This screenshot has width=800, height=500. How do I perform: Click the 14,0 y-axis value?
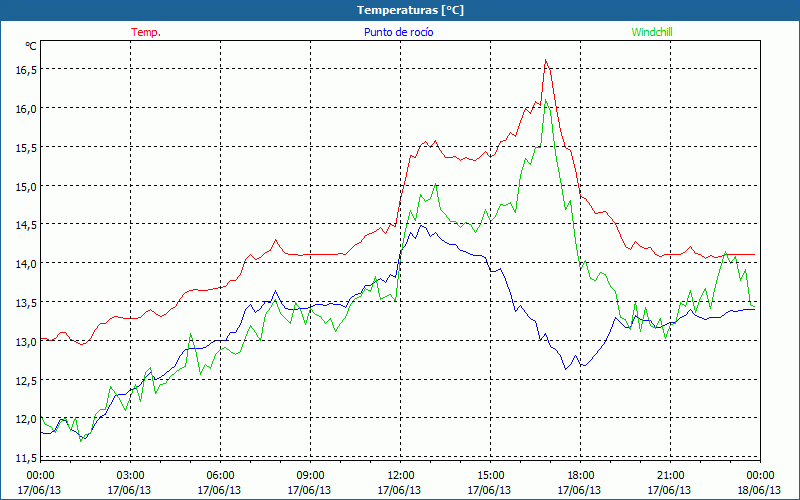[x=26, y=264]
